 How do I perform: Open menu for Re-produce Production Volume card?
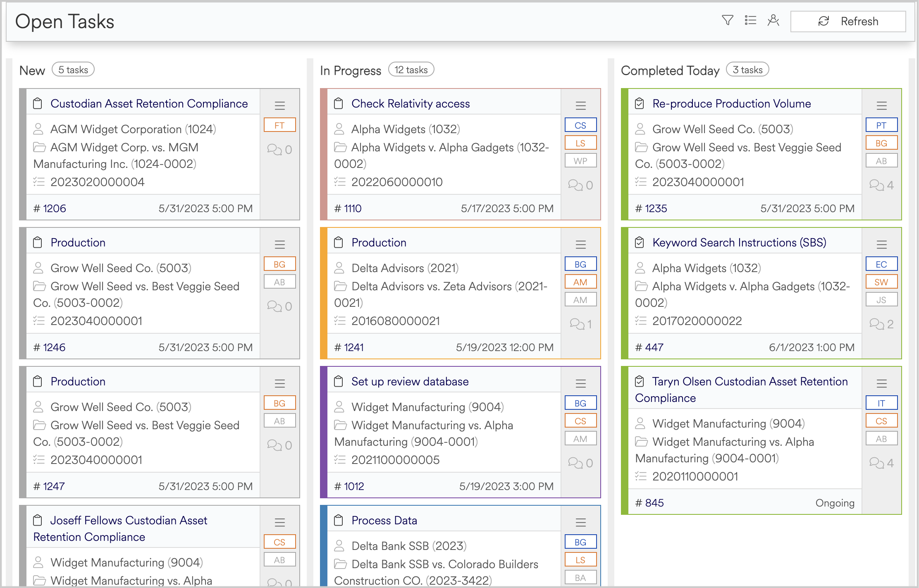882,105
